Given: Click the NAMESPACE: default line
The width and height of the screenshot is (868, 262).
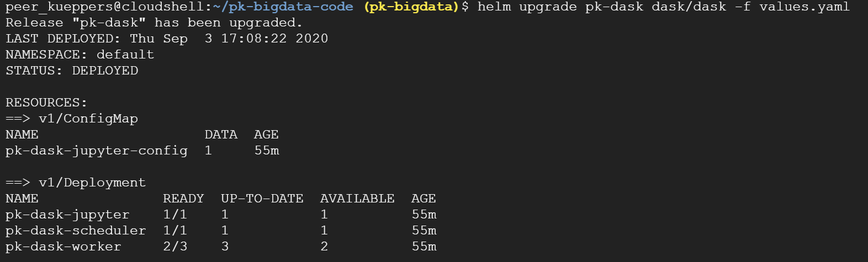Looking at the screenshot, I should [80, 55].
